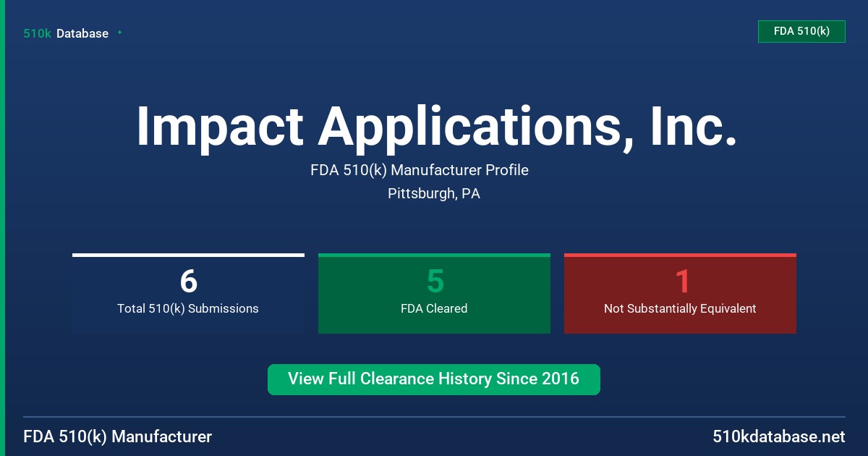Click the 510k Database logo text
Image resolution: width=868 pixels, height=456 pixels.
pyautogui.click(x=66, y=33)
